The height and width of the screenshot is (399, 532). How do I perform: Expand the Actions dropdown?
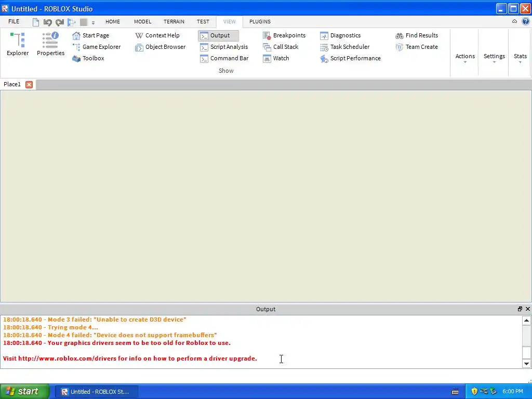pyautogui.click(x=465, y=57)
